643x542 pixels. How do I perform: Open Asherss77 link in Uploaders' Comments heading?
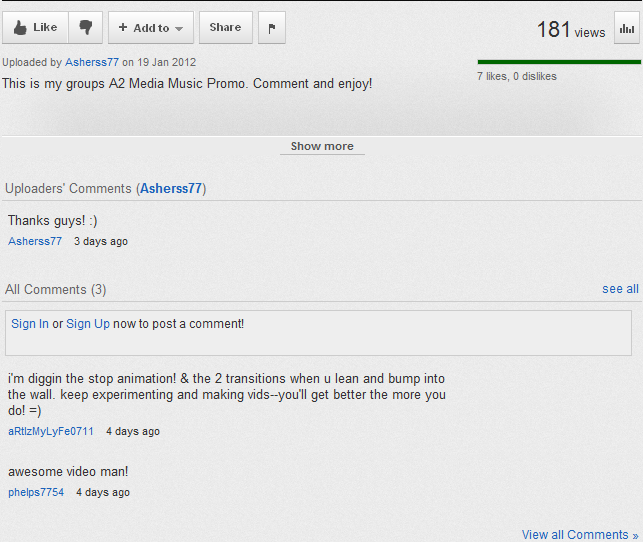171,189
